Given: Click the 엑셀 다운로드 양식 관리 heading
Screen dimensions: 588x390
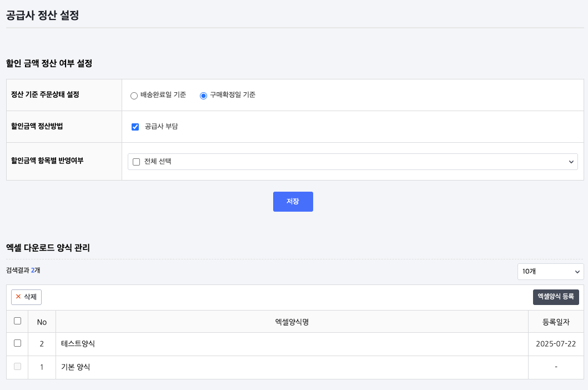Looking at the screenshot, I should [48, 248].
